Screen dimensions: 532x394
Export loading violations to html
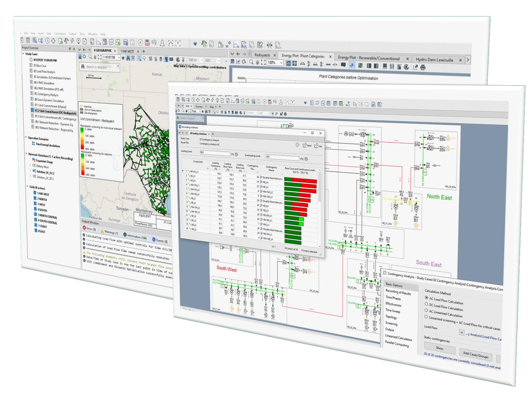[307, 145]
